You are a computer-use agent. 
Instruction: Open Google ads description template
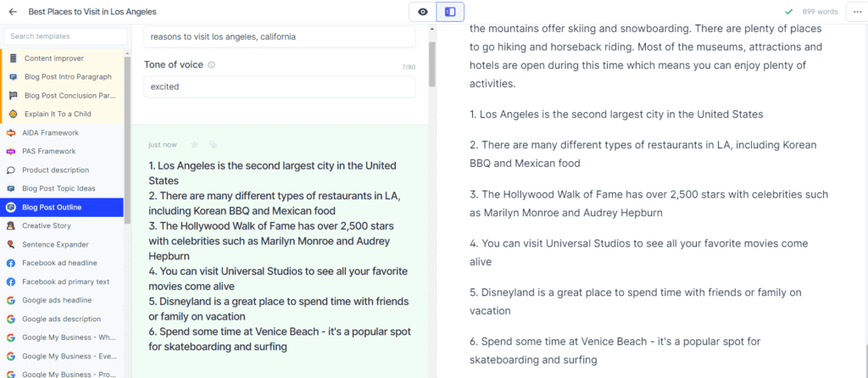(62, 320)
